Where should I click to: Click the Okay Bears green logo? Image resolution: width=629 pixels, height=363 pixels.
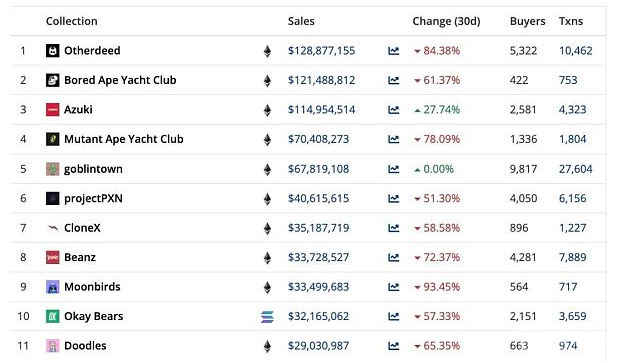click(53, 316)
